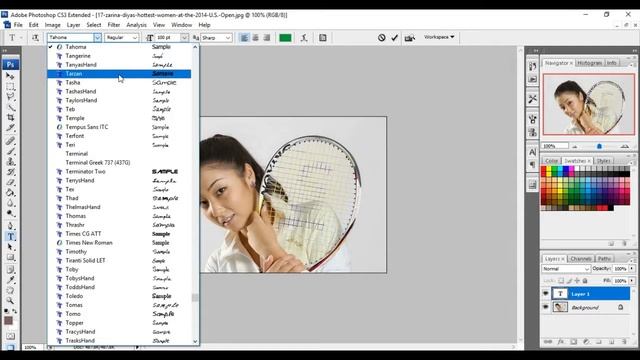Select the Crop tool
This screenshot has height=360, width=640.
point(10,117)
